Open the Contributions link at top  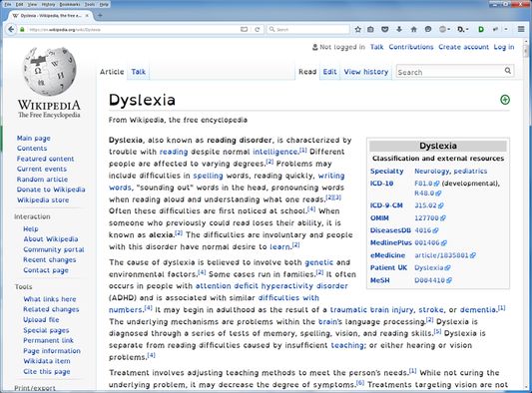411,47
